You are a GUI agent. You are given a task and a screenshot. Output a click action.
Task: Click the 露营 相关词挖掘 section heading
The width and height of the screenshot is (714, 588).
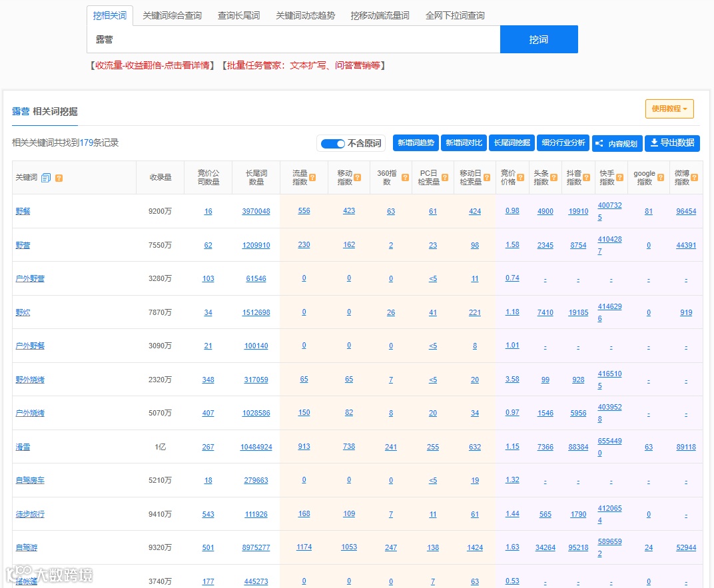[x=45, y=111]
